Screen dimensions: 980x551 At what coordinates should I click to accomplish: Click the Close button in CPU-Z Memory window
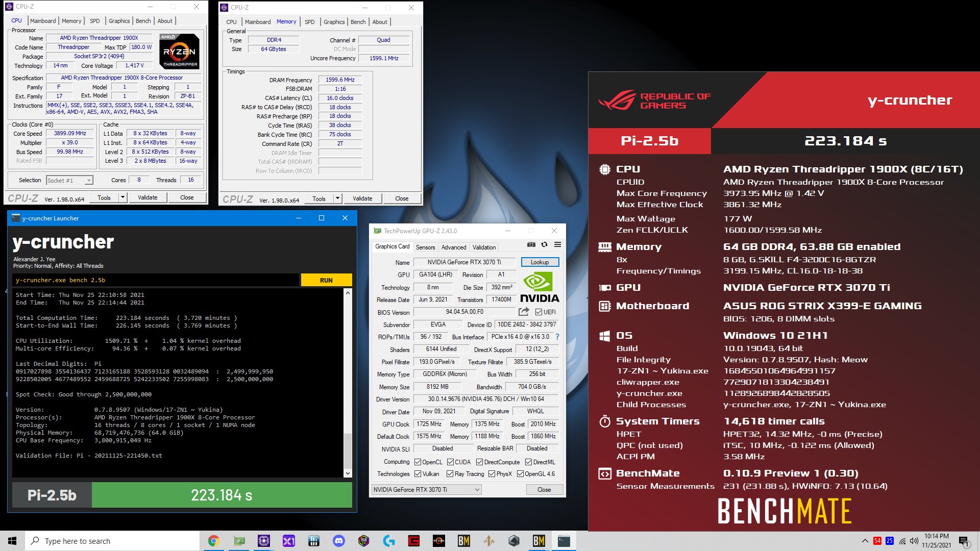pyautogui.click(x=402, y=198)
